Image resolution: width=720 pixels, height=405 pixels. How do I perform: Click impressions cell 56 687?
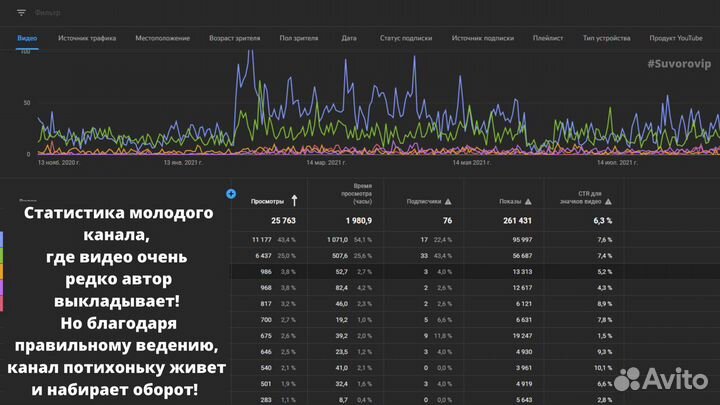pyautogui.click(x=522, y=256)
